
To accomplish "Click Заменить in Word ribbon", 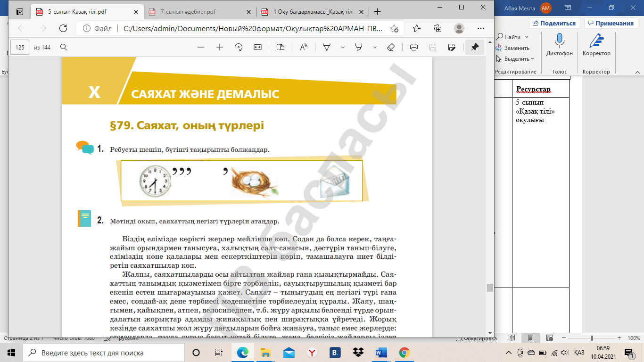I will coord(513,48).
